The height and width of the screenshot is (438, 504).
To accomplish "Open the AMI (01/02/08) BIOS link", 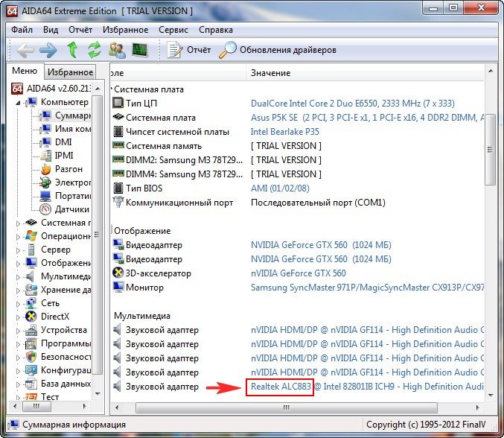I will (280, 188).
